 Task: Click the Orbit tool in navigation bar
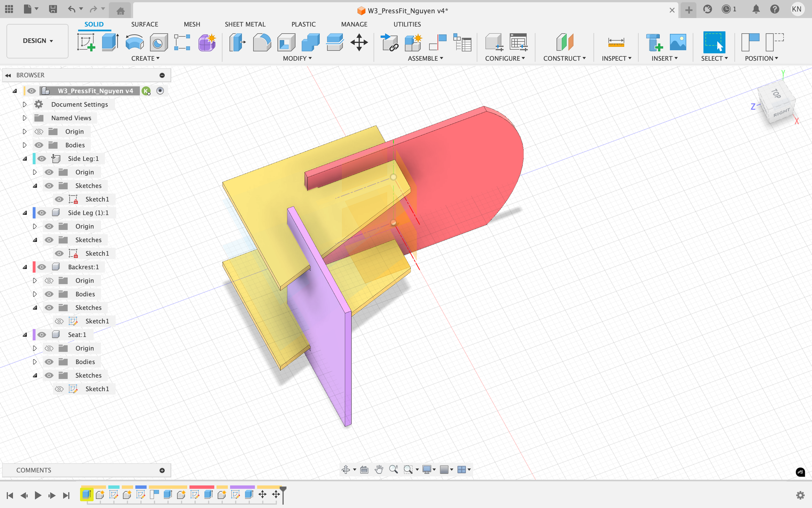345,469
